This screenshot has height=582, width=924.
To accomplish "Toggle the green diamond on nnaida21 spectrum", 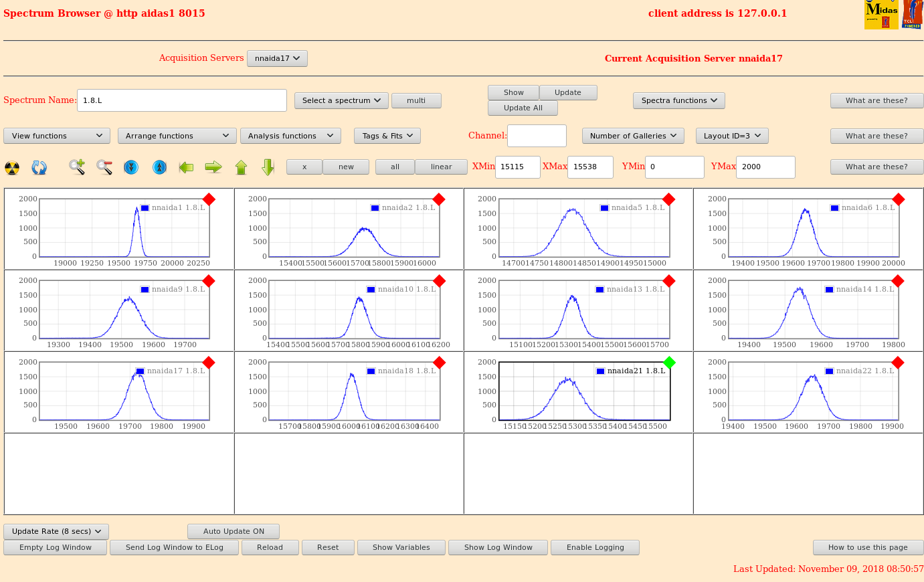I will click(x=669, y=363).
